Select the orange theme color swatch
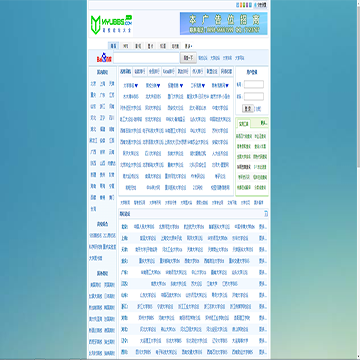Screen dimensions: 360x360 coord(242,5)
